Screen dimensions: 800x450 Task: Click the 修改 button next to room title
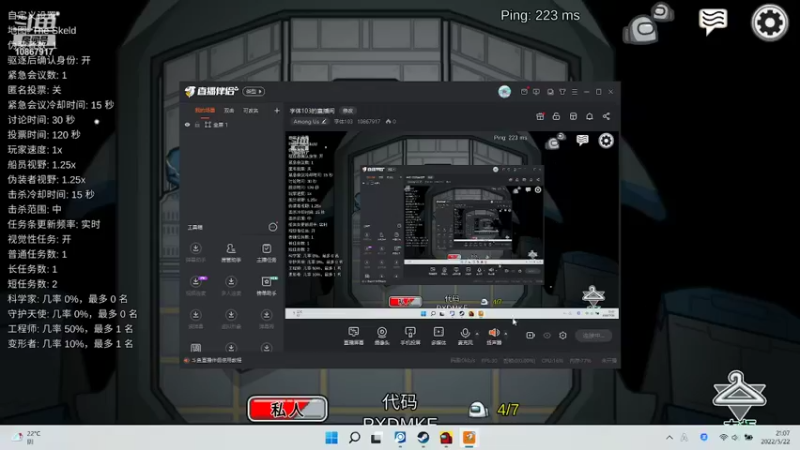348,111
